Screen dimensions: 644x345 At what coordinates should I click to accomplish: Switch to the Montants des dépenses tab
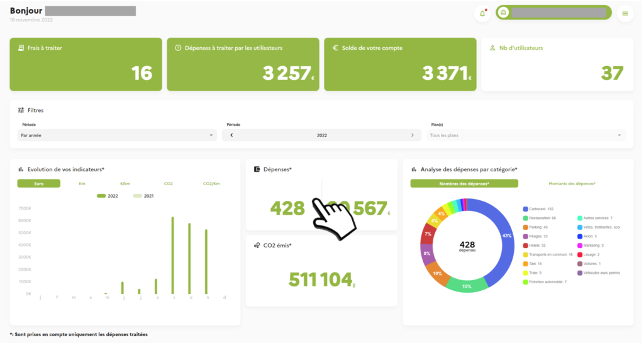tap(572, 184)
